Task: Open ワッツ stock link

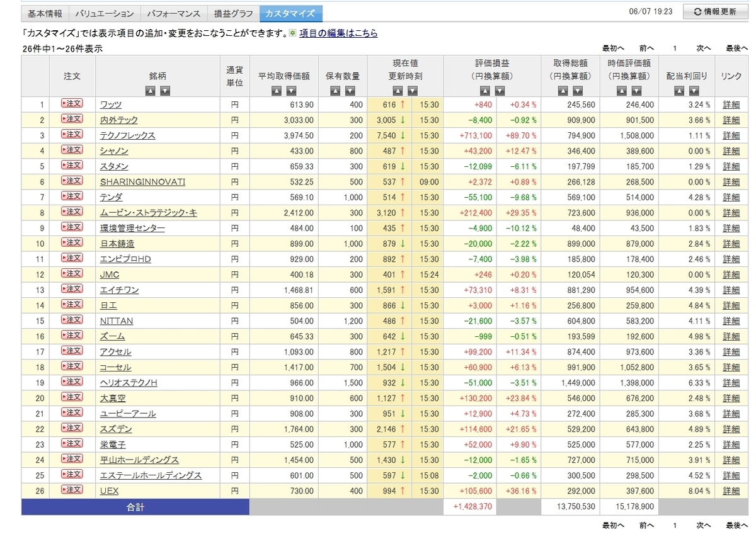Action: pyautogui.click(x=111, y=105)
